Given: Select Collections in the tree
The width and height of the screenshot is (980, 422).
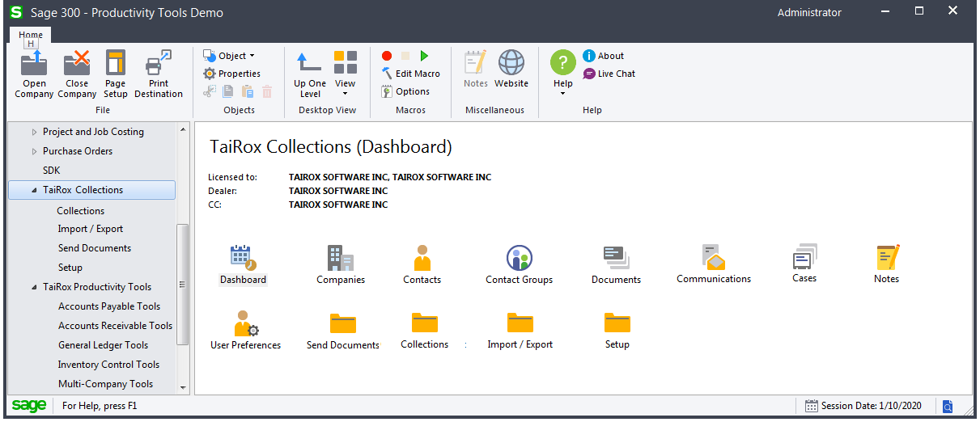Looking at the screenshot, I should [x=81, y=211].
